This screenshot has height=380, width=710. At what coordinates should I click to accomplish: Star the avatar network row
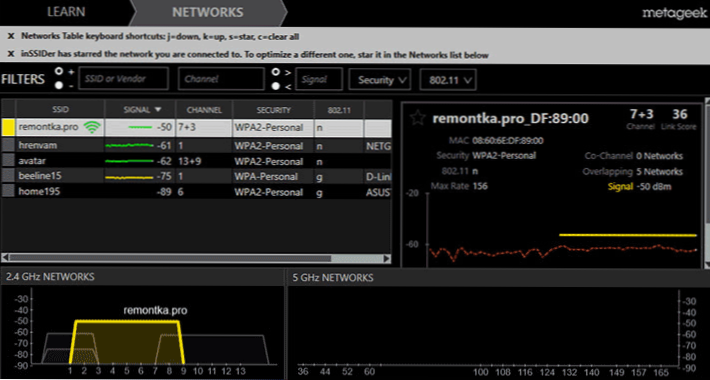click(x=8, y=160)
